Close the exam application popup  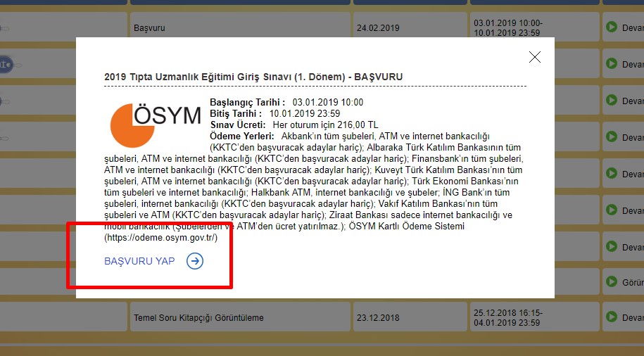535,58
